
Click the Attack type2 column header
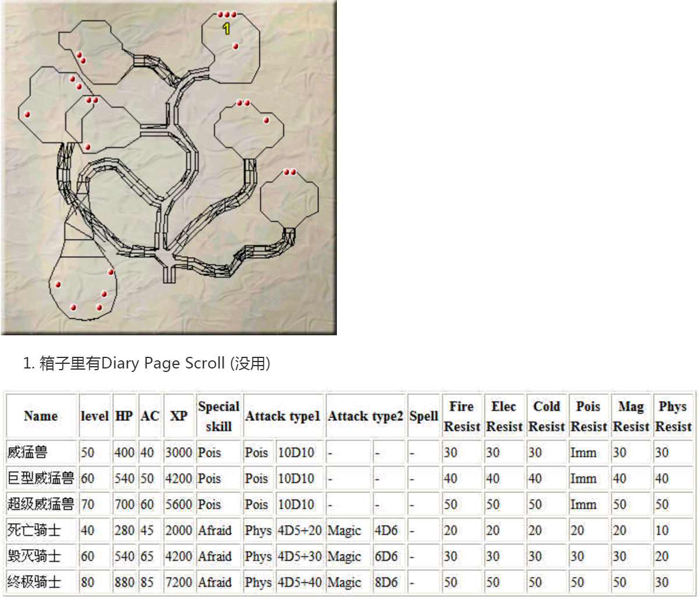365,416
